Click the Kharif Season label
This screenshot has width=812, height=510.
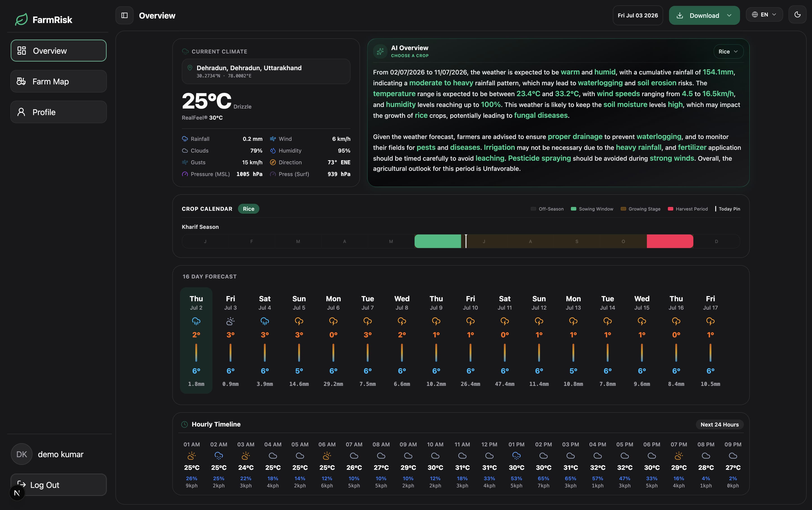tap(200, 227)
